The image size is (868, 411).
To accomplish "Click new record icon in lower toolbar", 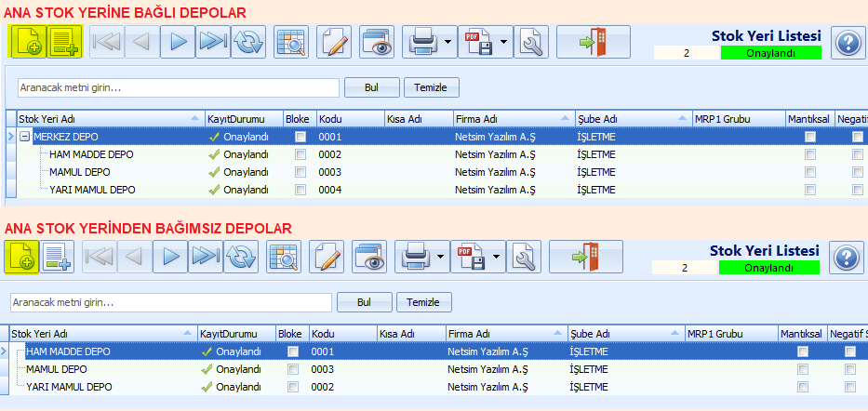I will [21, 258].
